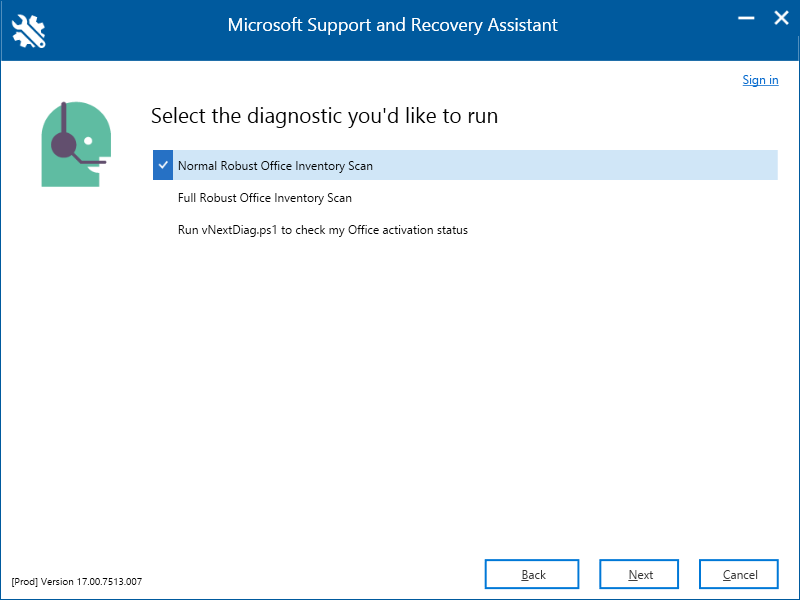800x600 pixels.
Task: Minimize the Support and Recovery Assistant window
Action: [746, 18]
